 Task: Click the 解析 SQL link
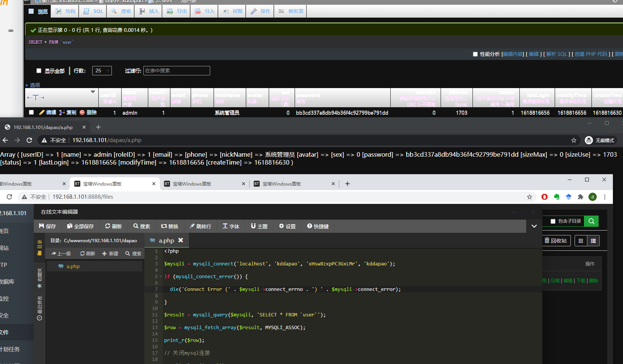coord(557,54)
